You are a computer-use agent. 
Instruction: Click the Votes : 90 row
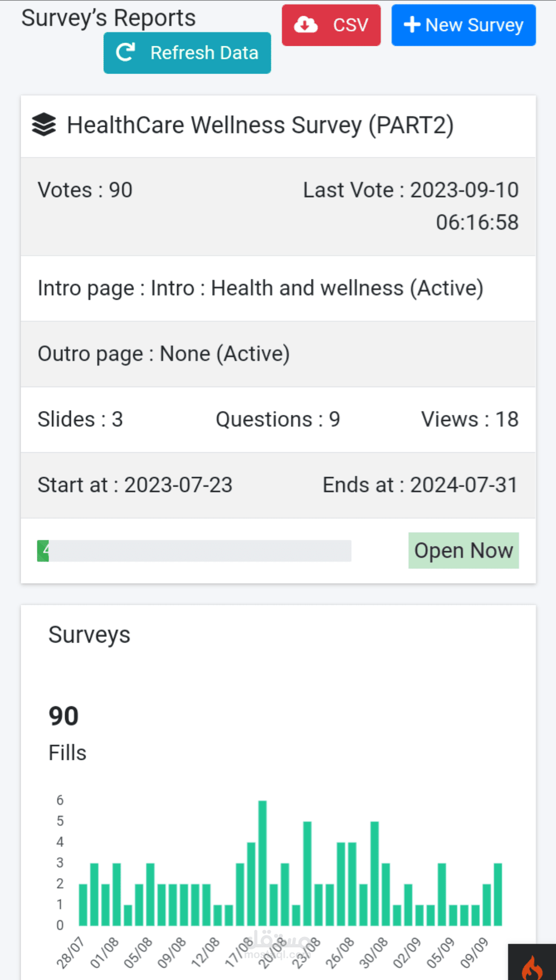tap(85, 190)
